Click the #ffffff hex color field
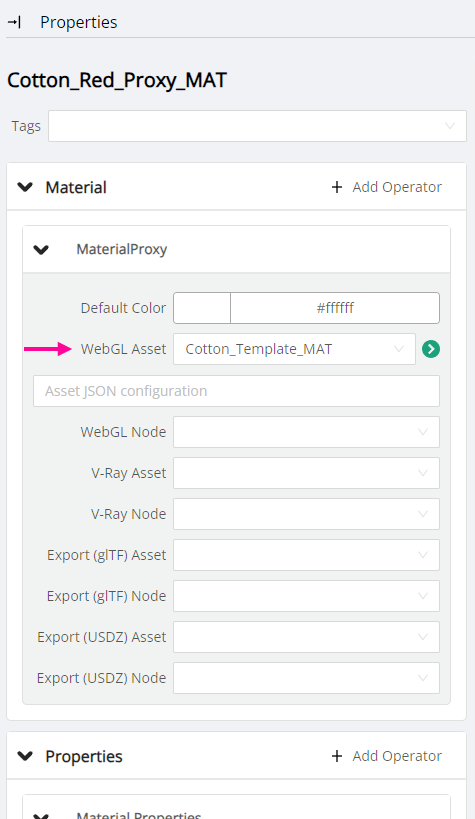This screenshot has width=475, height=819. [x=335, y=308]
